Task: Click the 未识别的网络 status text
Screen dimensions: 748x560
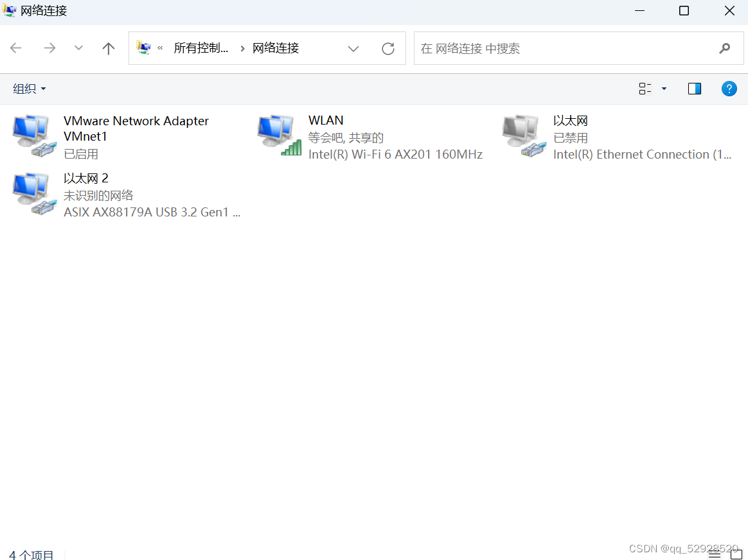Action: pyautogui.click(x=98, y=195)
